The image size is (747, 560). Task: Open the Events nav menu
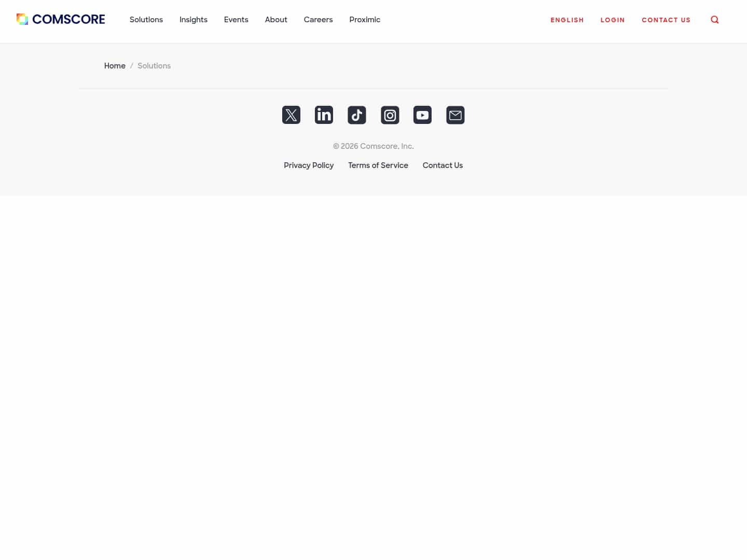236,20
